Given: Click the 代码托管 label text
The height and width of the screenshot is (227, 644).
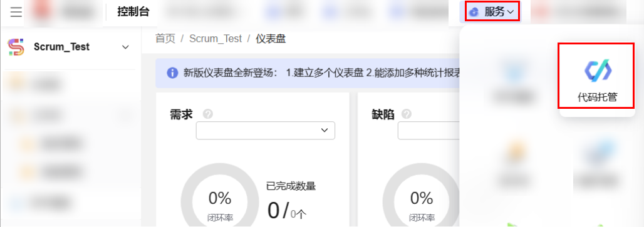Looking at the screenshot, I should [x=598, y=98].
